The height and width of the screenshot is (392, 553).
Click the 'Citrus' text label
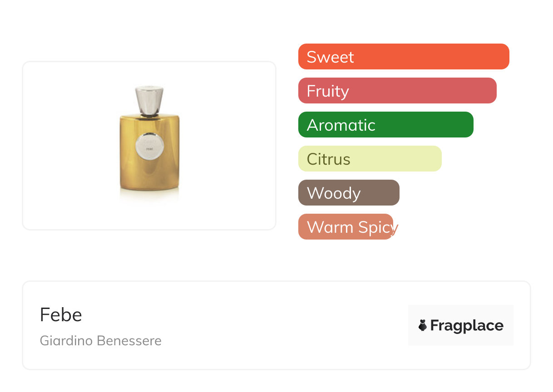[328, 159]
